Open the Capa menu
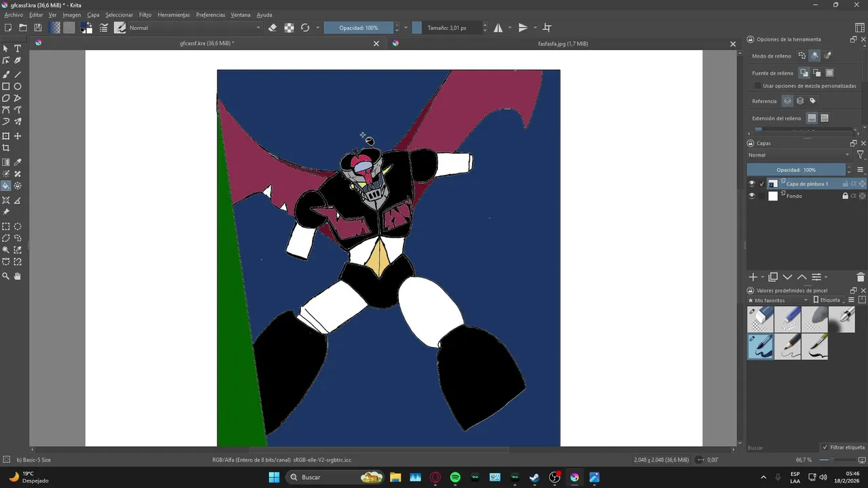Screen dimensions: 868x488 click(93, 15)
